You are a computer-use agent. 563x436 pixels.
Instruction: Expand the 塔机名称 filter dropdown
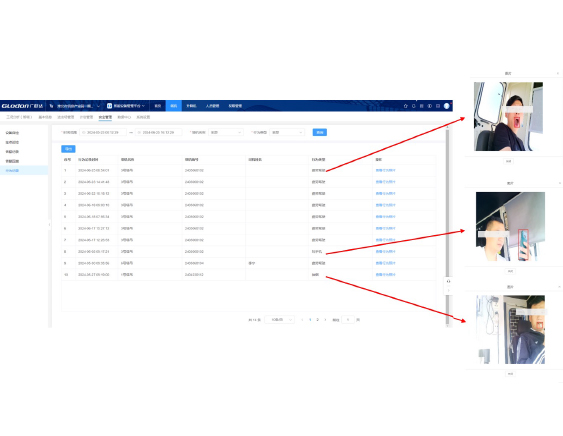[225, 133]
